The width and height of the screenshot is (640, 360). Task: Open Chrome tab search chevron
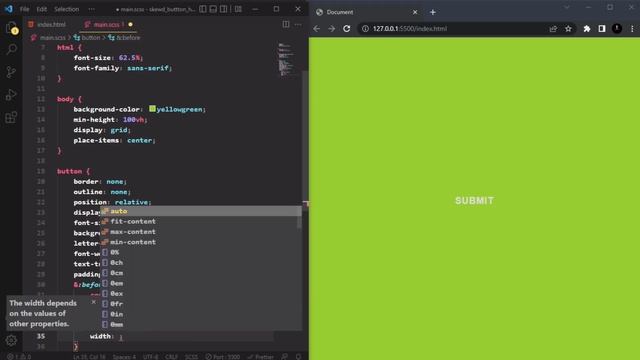[x=567, y=7]
